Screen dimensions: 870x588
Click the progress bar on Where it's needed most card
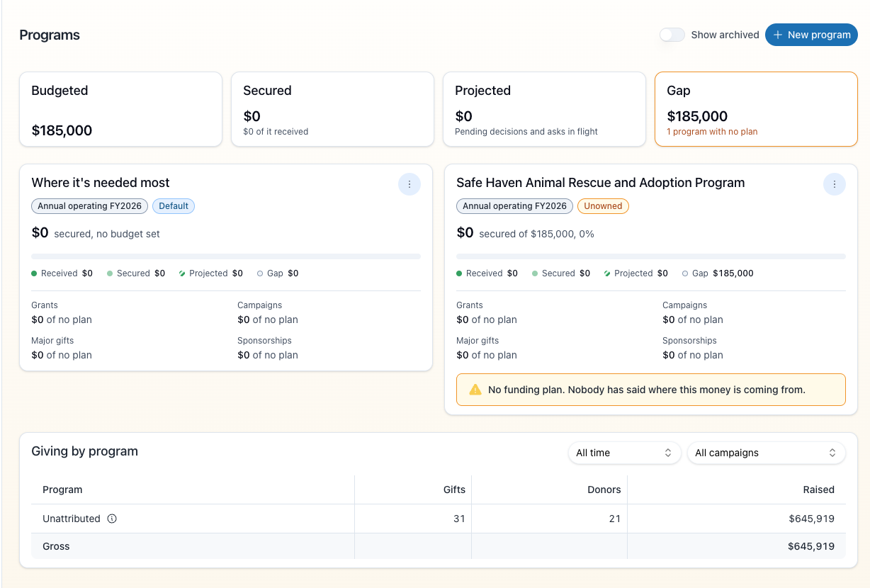226,256
